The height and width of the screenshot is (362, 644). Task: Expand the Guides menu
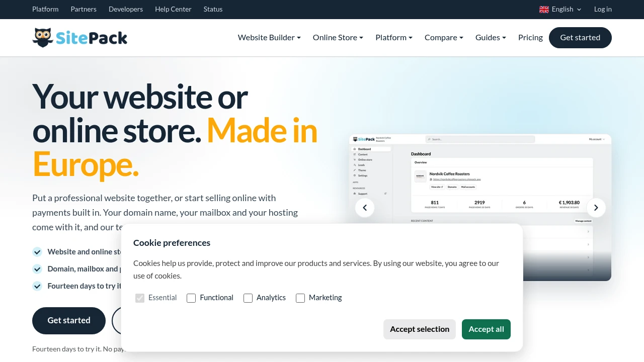click(491, 38)
